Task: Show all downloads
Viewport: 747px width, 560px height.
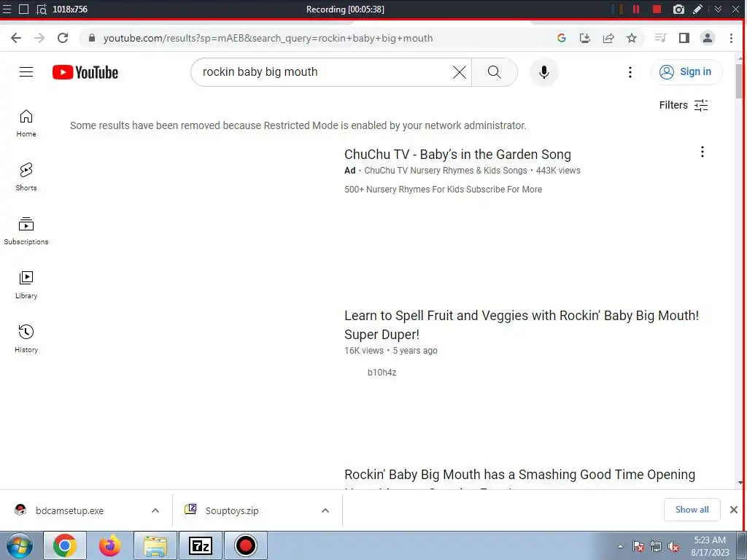Action: click(692, 510)
